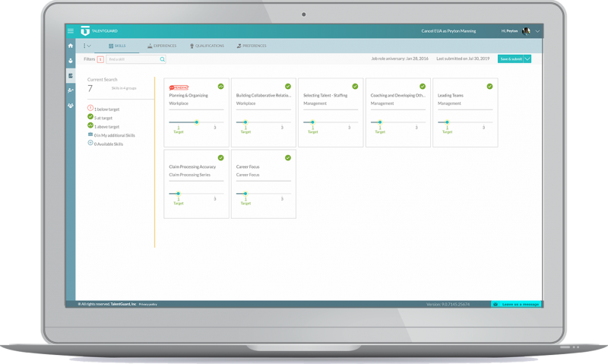Switch to the Qualifications tab
608x364 pixels.
tap(207, 46)
